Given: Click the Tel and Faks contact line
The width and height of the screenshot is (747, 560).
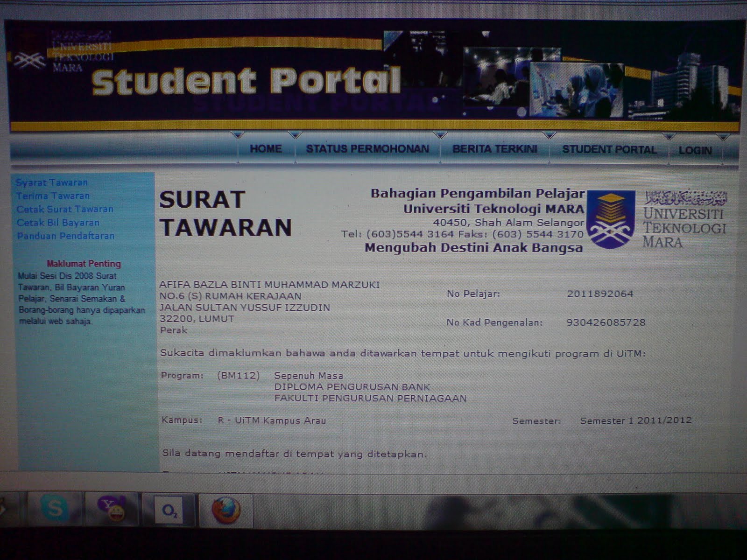Looking at the screenshot, I should [463, 234].
